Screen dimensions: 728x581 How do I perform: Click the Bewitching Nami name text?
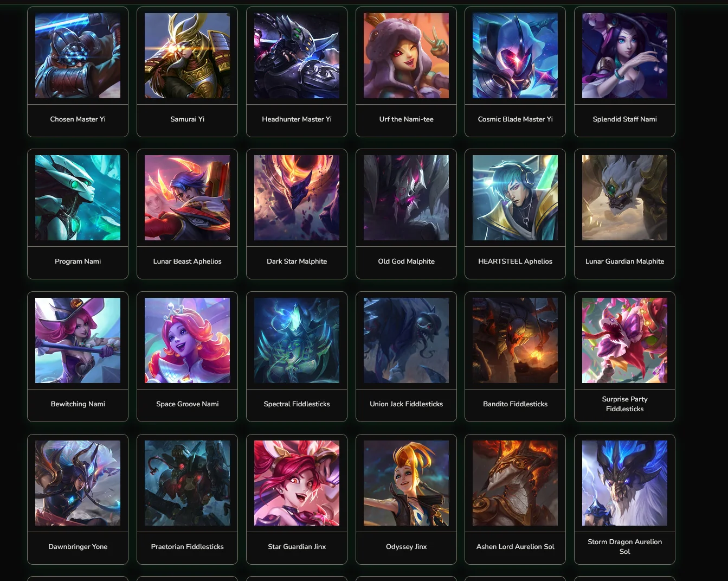click(78, 404)
